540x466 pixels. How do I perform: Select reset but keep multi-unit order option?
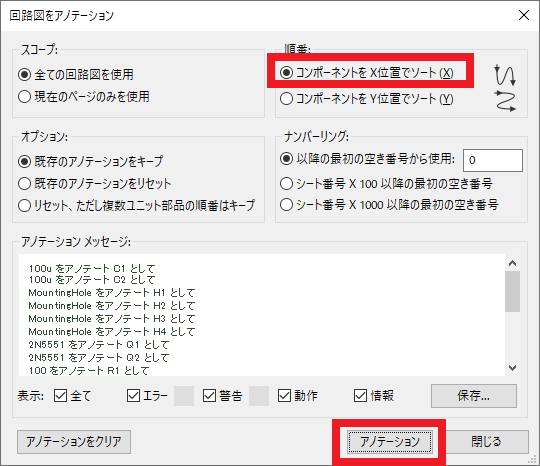pyautogui.click(x=137, y=206)
